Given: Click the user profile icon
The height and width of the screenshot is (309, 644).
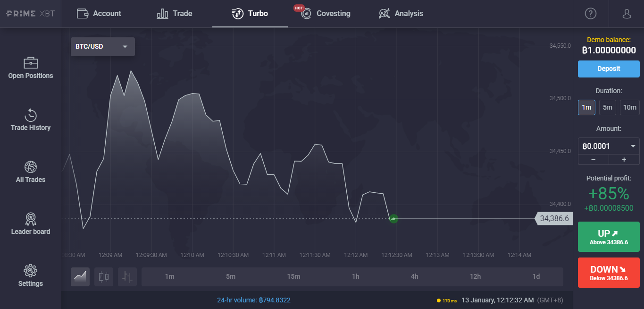Looking at the screenshot, I should pos(627,14).
